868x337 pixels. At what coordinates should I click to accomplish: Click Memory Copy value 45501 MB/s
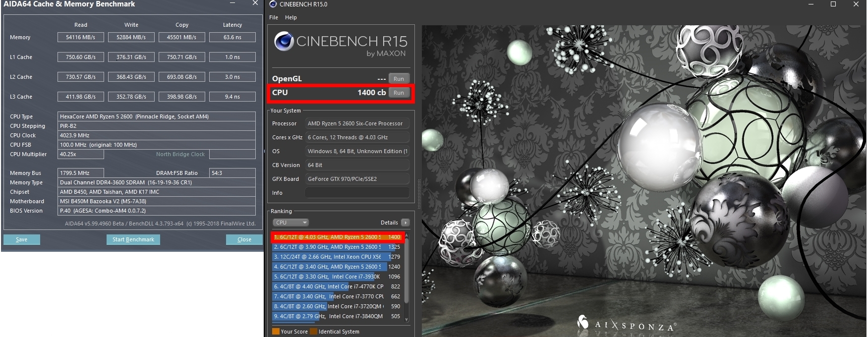pyautogui.click(x=182, y=37)
